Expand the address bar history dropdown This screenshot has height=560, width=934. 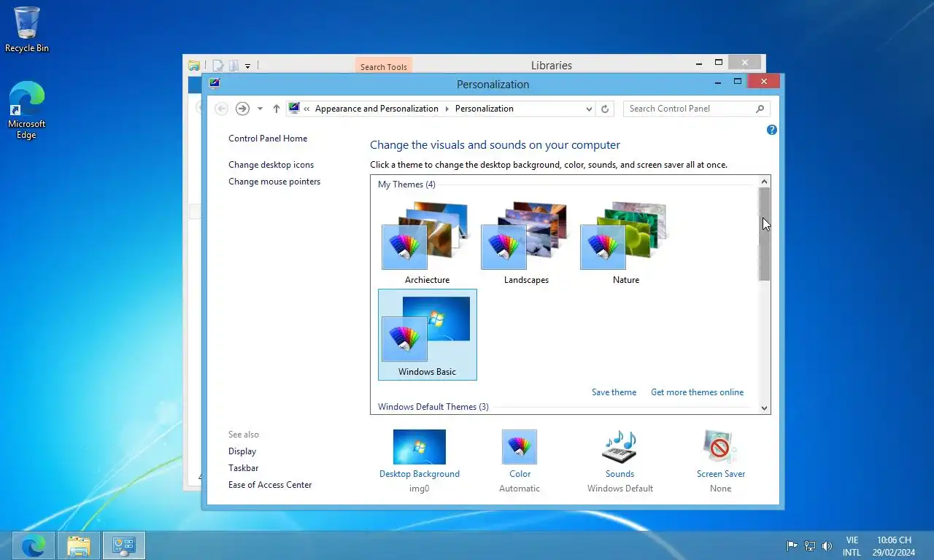[589, 109]
